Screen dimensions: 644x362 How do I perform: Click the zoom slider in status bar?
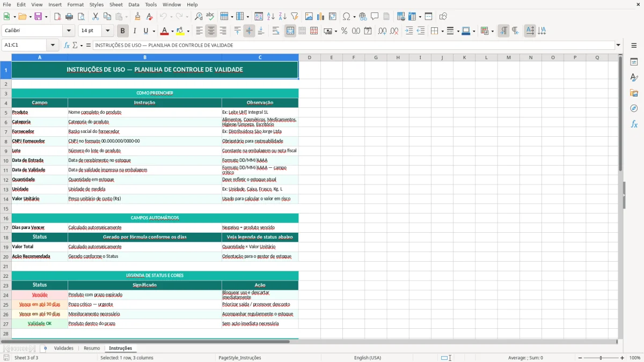coord(601,358)
